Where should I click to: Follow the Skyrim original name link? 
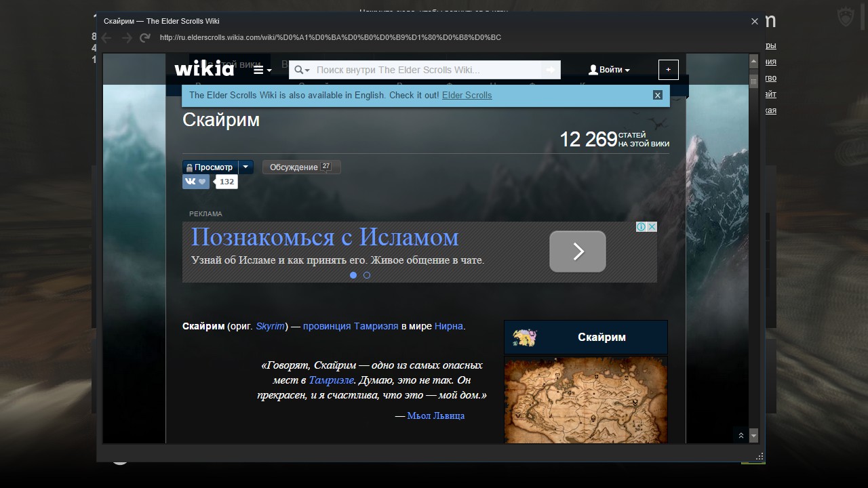click(x=271, y=326)
